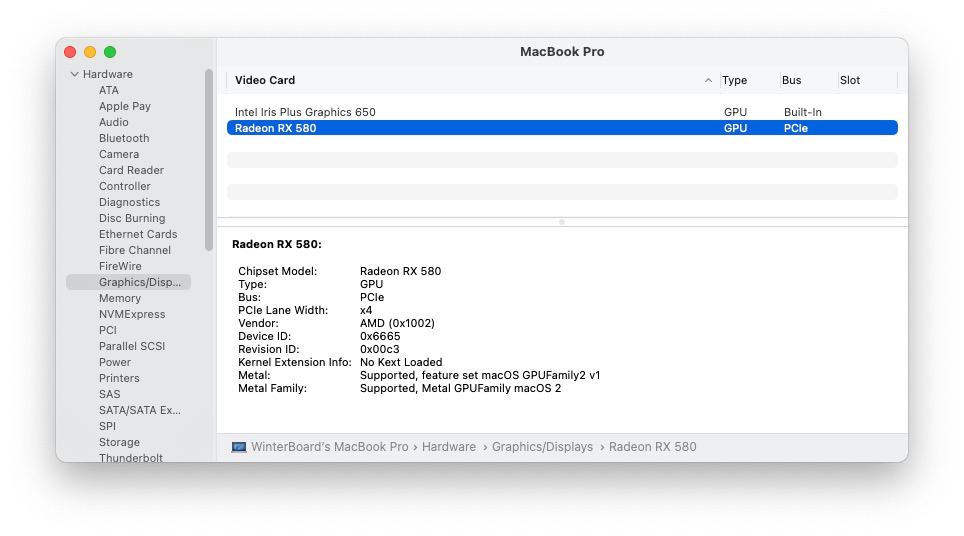Select Parallel SCSI in the sidebar
The height and width of the screenshot is (536, 964).
point(132,345)
